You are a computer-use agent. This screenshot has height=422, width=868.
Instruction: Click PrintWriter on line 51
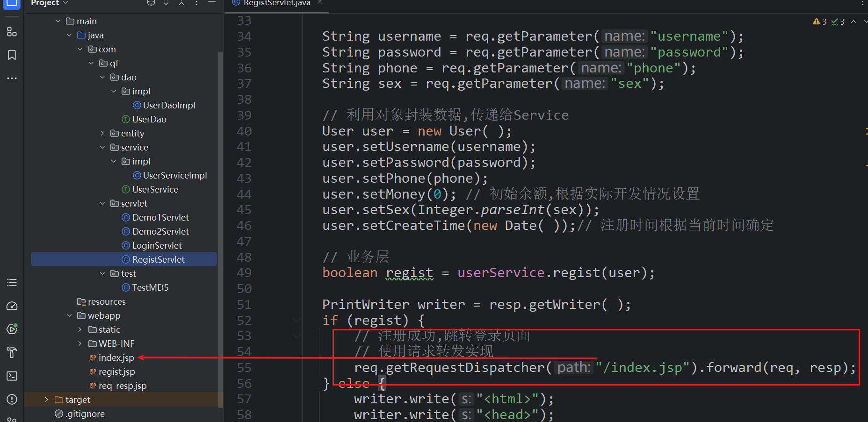(366, 305)
